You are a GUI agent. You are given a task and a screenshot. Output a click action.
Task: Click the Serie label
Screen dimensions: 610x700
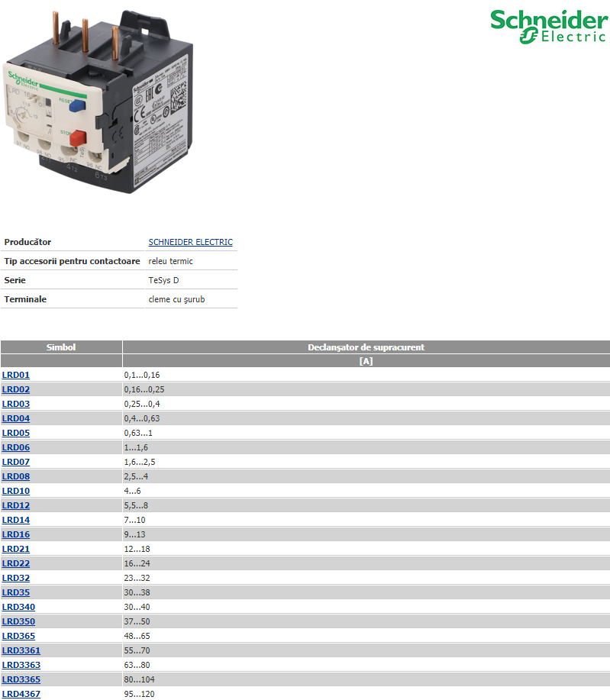coord(15,280)
